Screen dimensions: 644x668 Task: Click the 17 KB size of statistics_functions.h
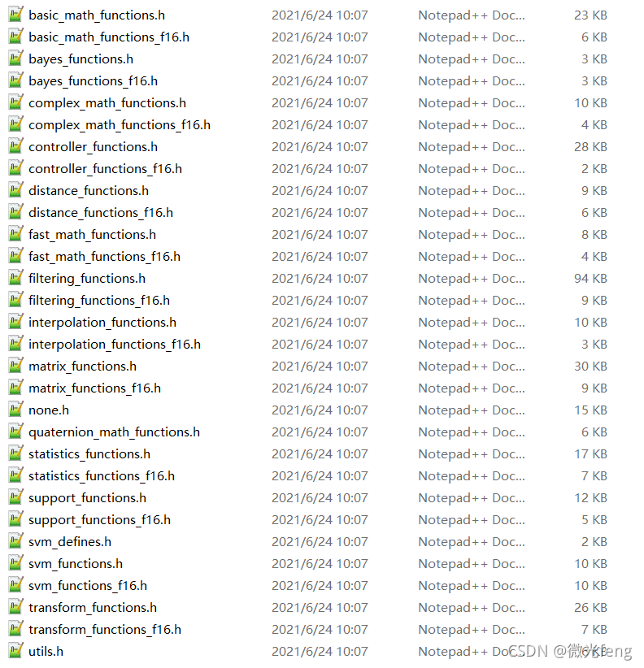590,454
